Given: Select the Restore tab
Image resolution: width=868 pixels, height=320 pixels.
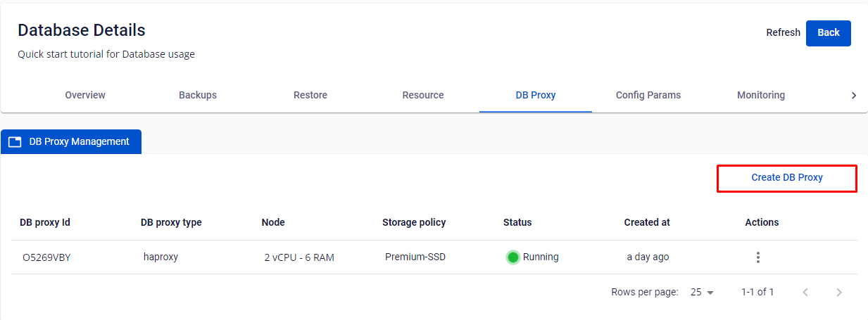Looking at the screenshot, I should (x=310, y=95).
